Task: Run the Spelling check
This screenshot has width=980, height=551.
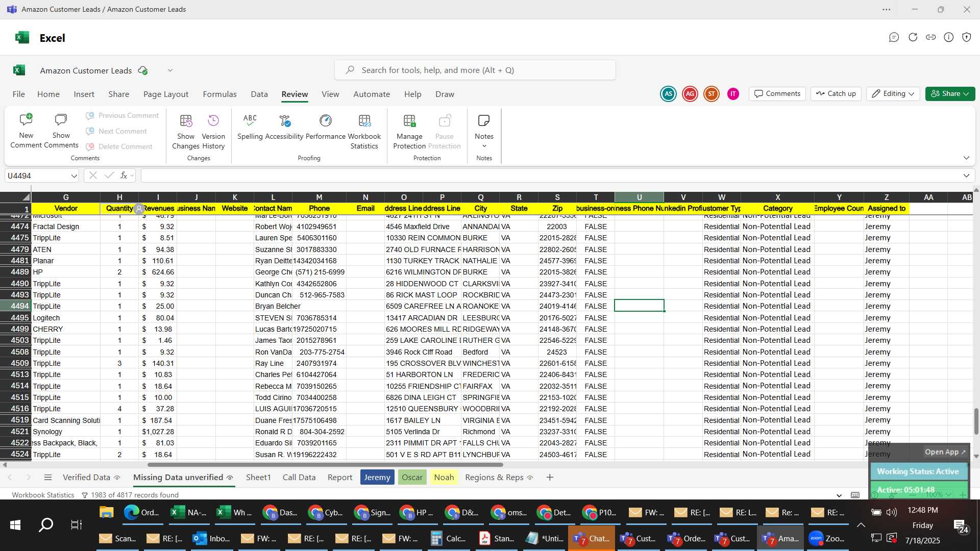Action: click(x=250, y=128)
